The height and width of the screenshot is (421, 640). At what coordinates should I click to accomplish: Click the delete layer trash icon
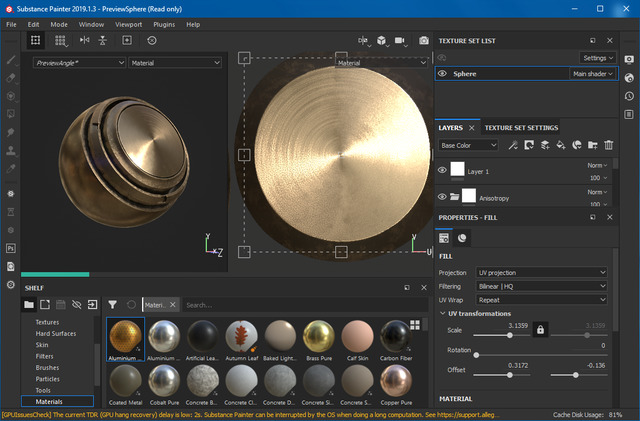(608, 145)
